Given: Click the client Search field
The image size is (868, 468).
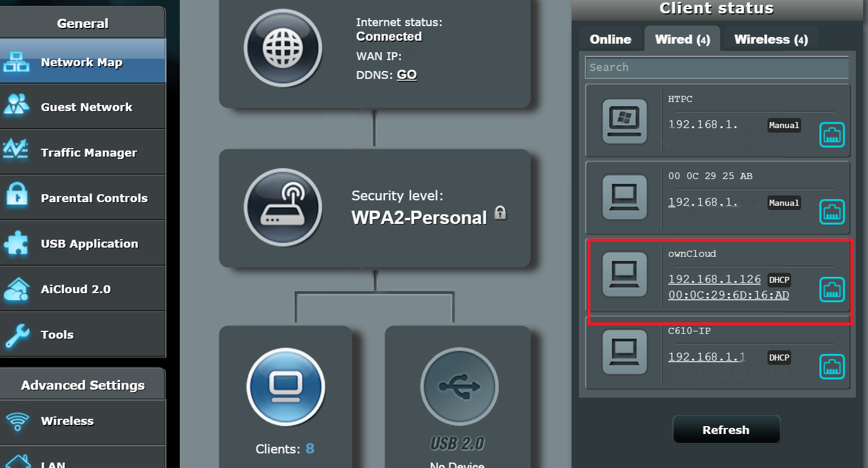Looking at the screenshot, I should 717,67.
